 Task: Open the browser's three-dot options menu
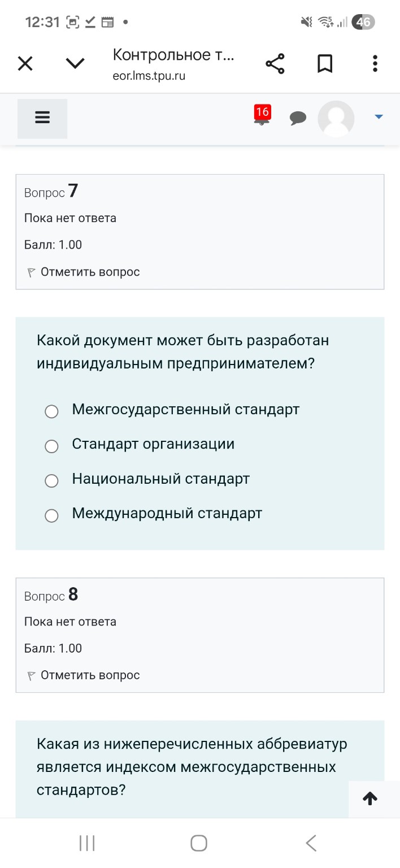pyautogui.click(x=375, y=63)
